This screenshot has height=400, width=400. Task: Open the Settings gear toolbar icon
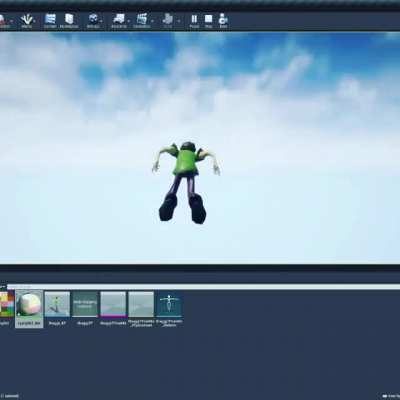click(93, 21)
